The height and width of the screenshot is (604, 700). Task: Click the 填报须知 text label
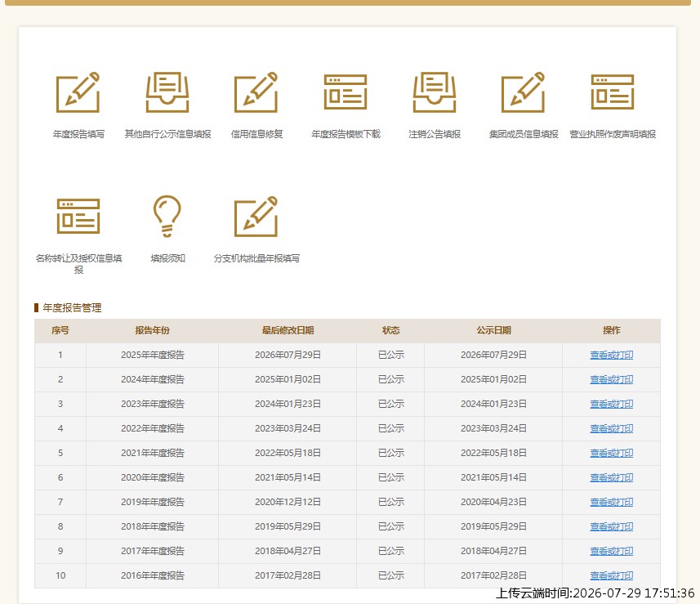point(167,258)
